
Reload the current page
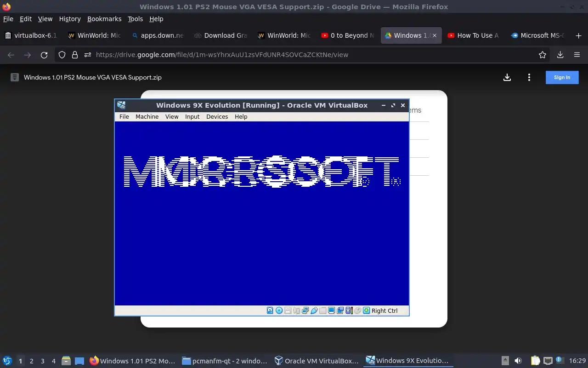[44, 55]
